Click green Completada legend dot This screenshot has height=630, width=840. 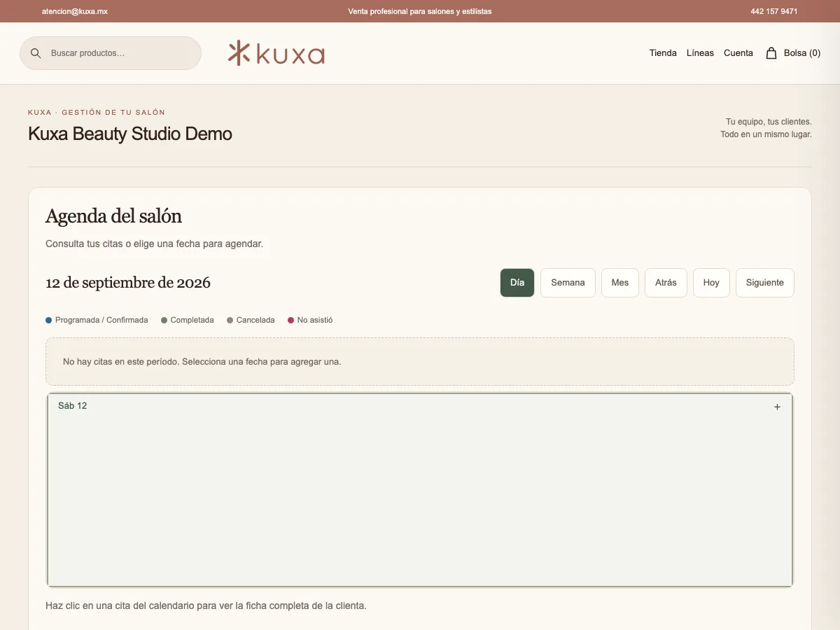pyautogui.click(x=164, y=320)
